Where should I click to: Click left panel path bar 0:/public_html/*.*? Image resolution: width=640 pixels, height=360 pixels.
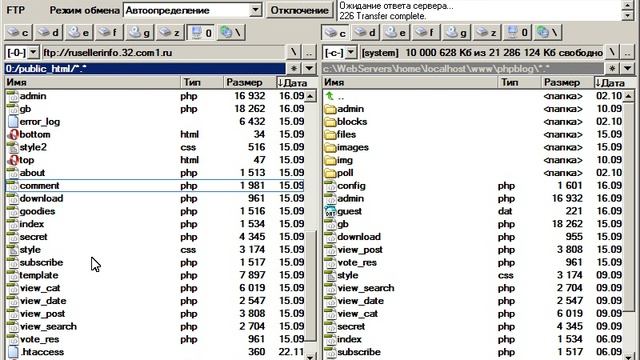[145, 69]
